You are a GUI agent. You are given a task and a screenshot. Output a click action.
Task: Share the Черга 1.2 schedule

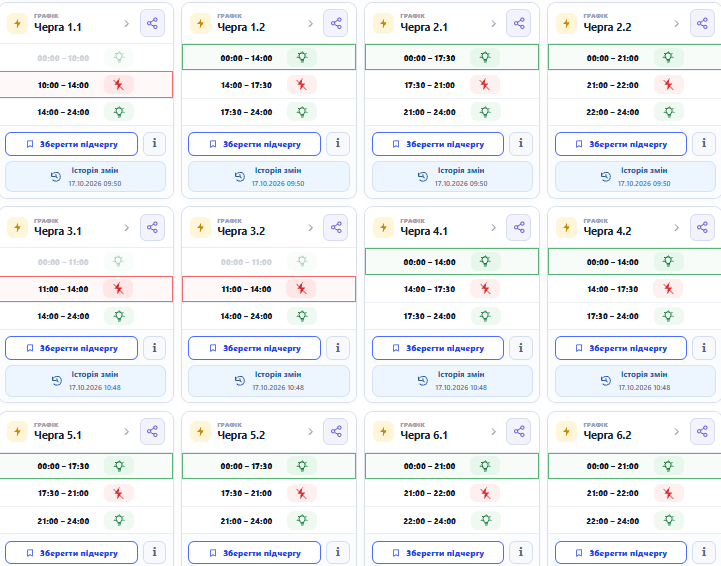tap(336, 23)
